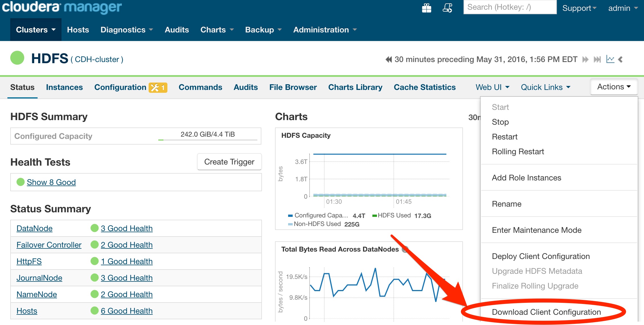Open the service Audits tab
The width and height of the screenshot is (644, 325).
246,87
